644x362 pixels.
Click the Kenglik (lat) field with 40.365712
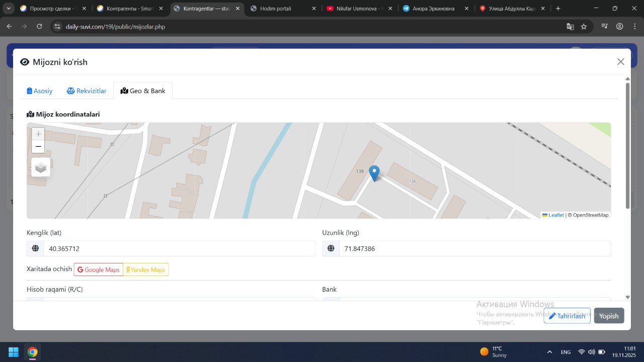coord(179,248)
